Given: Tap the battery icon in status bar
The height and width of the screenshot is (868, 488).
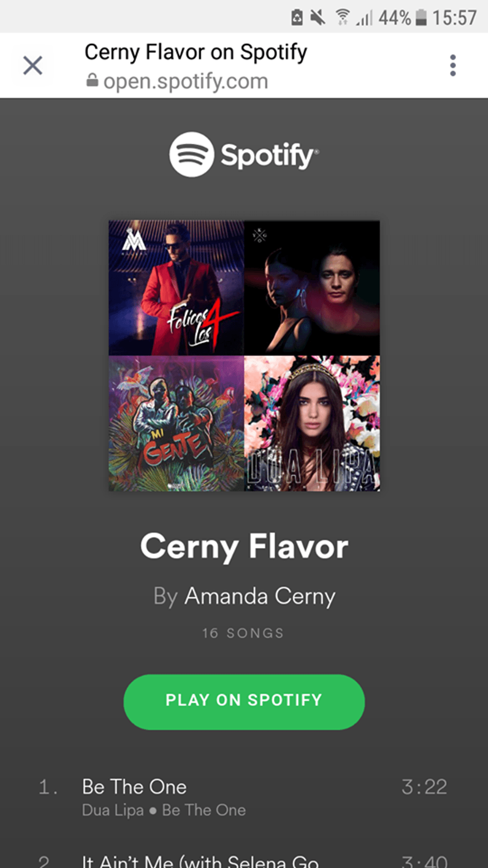Looking at the screenshot, I should coord(421,17).
